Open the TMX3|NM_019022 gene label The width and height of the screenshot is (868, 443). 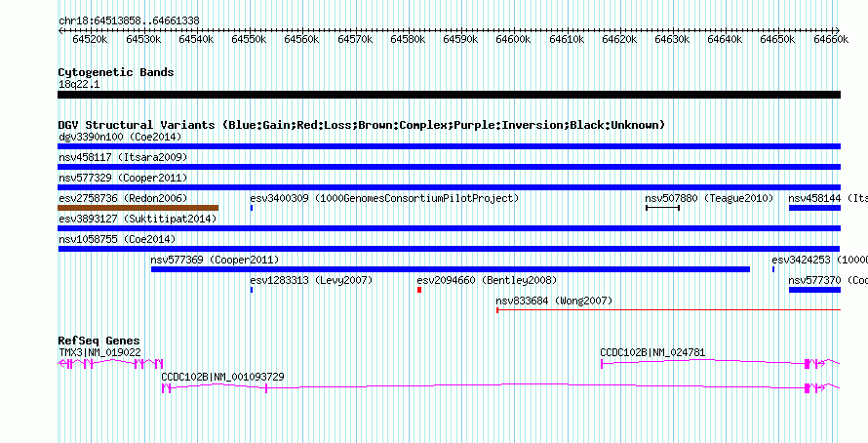pos(99,352)
